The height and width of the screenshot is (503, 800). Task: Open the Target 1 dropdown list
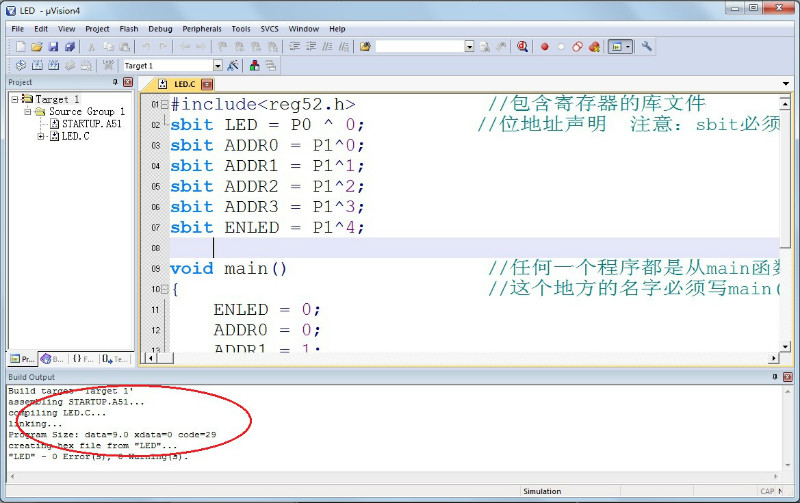tap(219, 66)
